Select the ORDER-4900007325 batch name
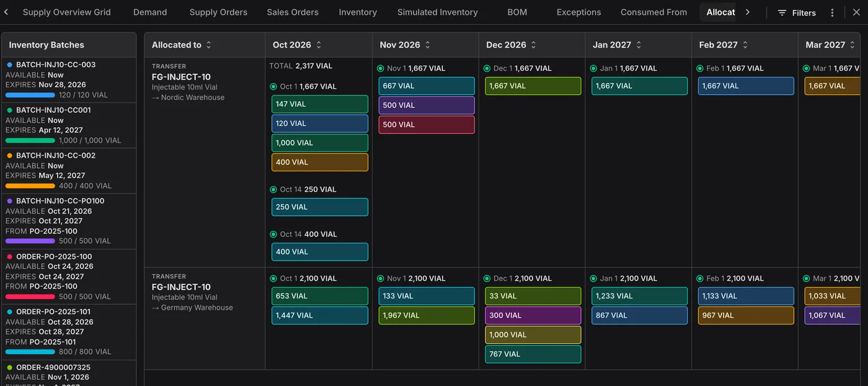 53,367
